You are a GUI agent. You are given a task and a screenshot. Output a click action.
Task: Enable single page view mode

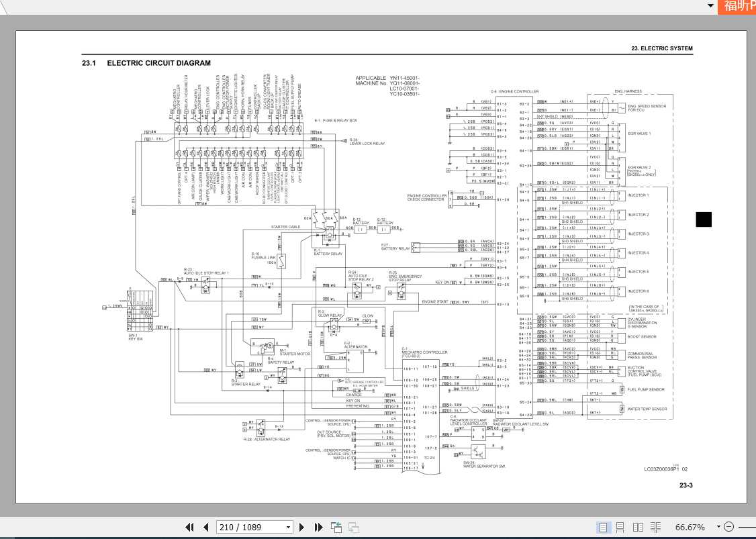click(x=604, y=527)
